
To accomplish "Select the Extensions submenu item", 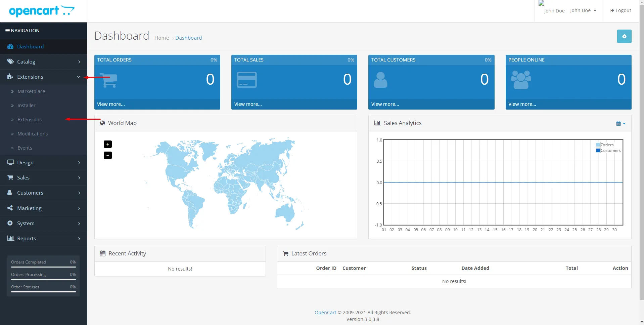I will (x=30, y=120).
